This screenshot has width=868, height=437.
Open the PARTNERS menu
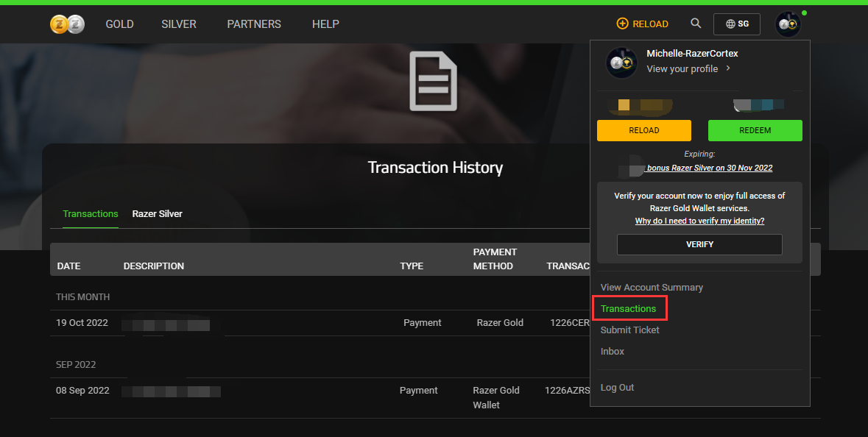click(x=254, y=24)
